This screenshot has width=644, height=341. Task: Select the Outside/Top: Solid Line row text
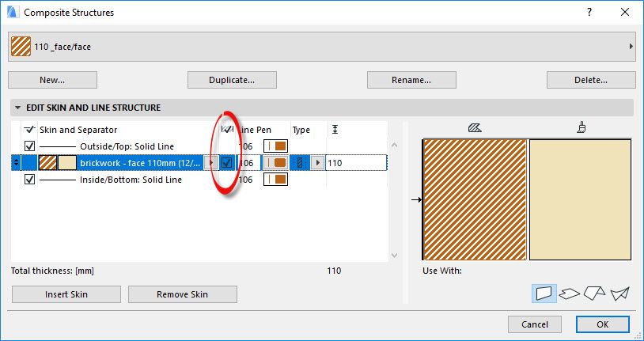coord(127,146)
